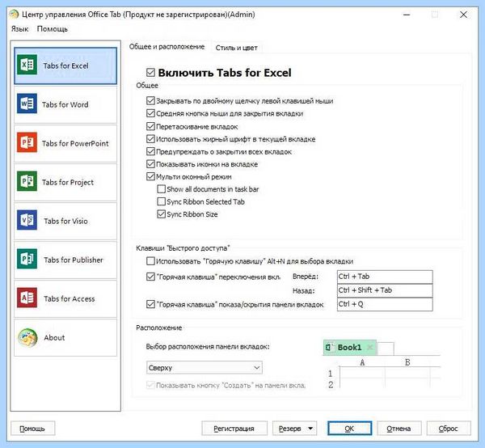The image size is (485, 448).
Task: Select the 'Tabs for Publisher' label
Action: [74, 260]
